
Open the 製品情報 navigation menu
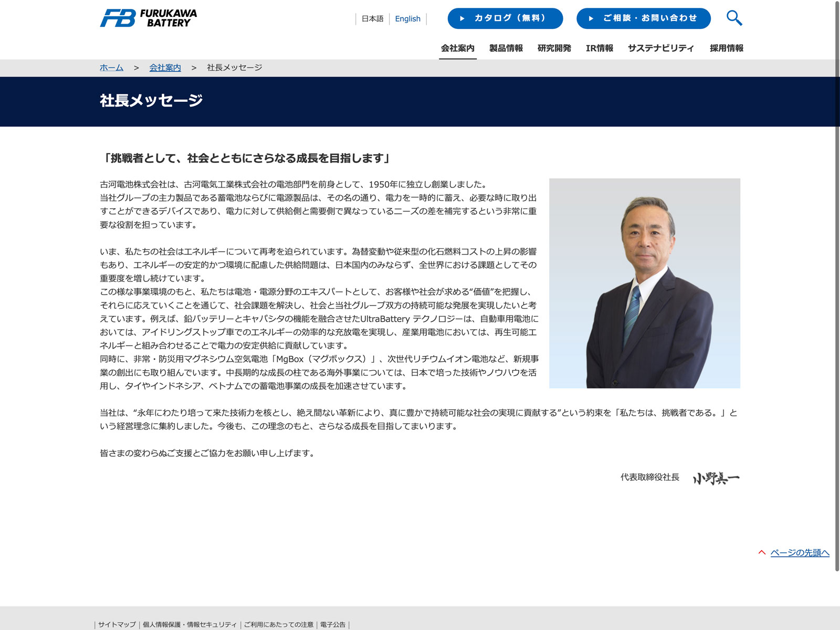click(x=506, y=48)
